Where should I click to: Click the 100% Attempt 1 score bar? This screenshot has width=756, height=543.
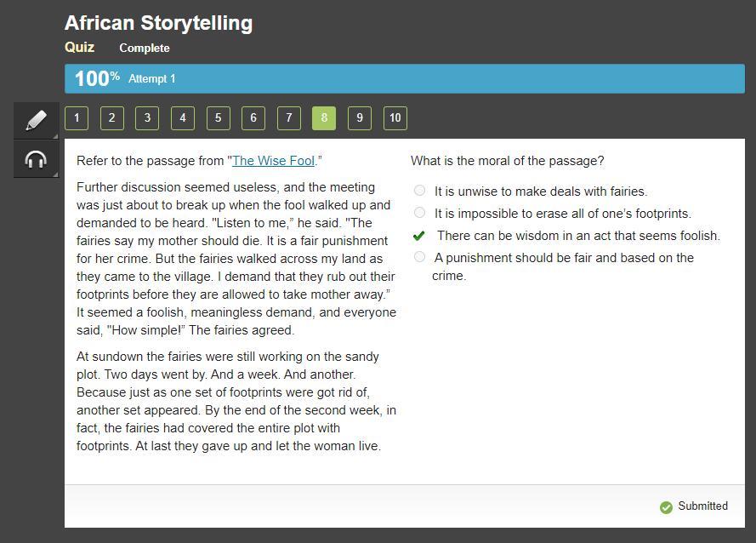(404, 78)
